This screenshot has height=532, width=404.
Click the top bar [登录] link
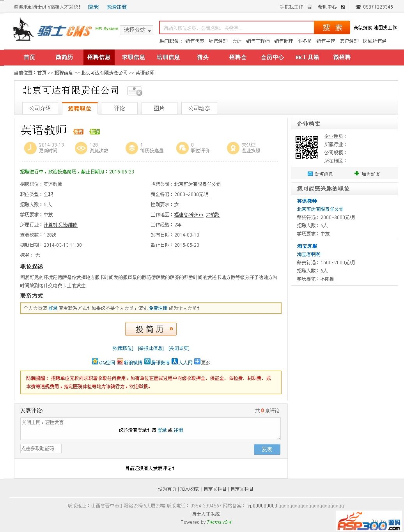coord(94,7)
